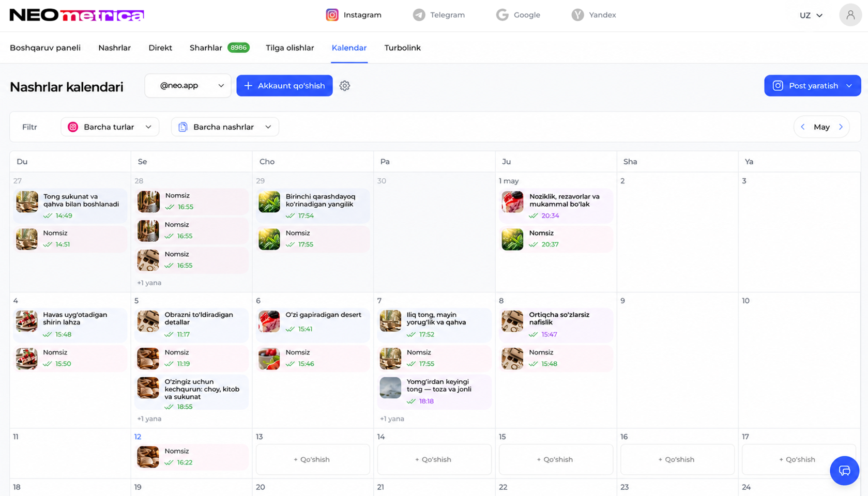
Task: Open thumbnail of Birinchi qarashdayoq post
Action: pyautogui.click(x=269, y=202)
